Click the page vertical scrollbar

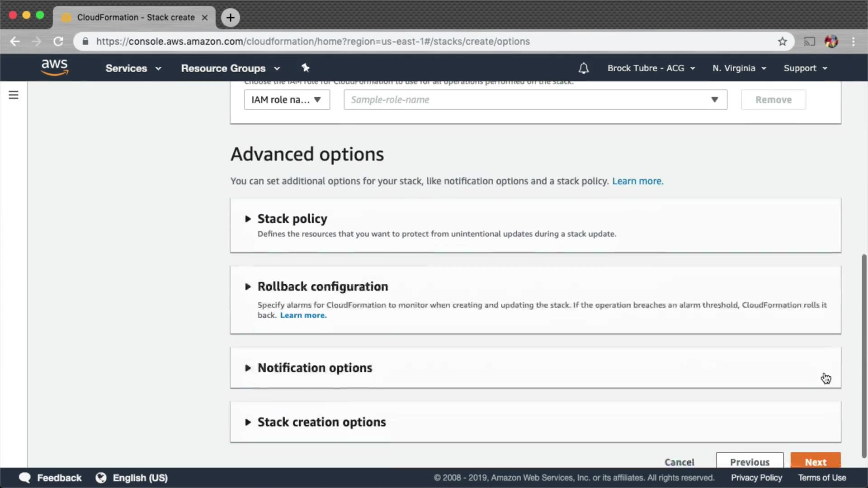pyautogui.click(x=864, y=356)
